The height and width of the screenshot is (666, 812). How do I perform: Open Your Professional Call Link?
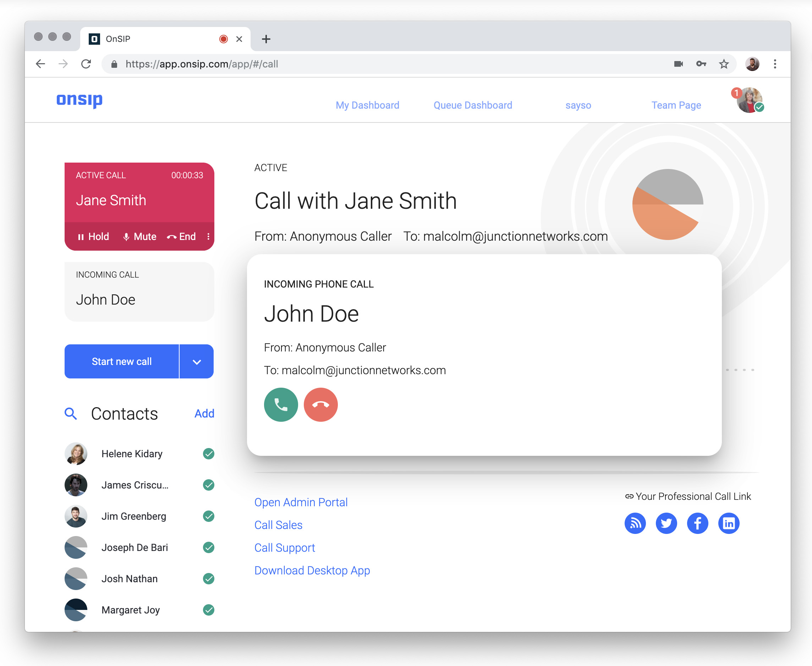point(688,496)
